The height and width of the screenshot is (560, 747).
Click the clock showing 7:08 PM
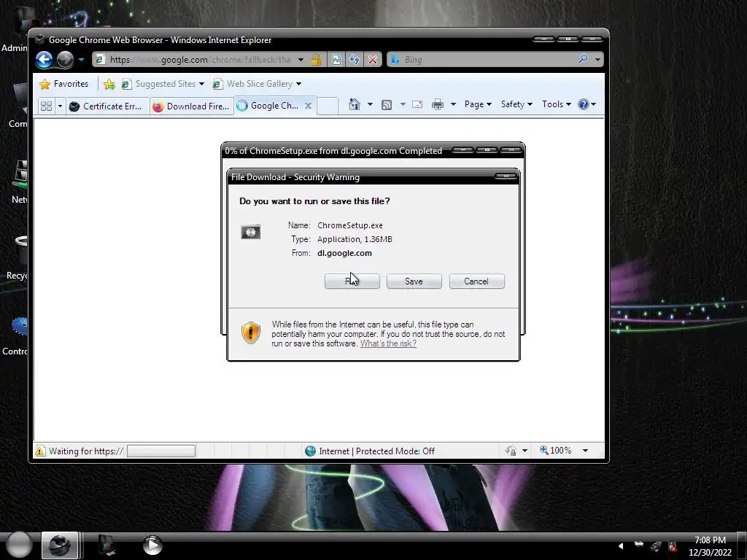(x=710, y=540)
